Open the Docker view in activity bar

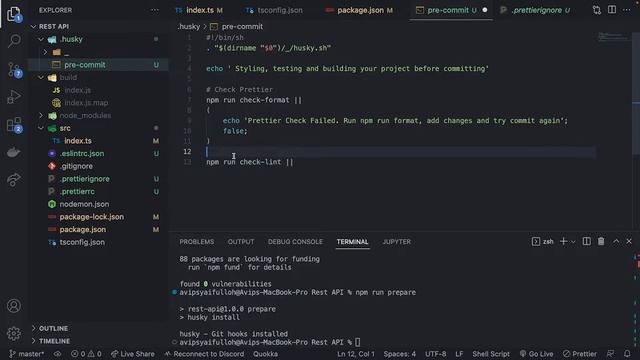pos(14,152)
